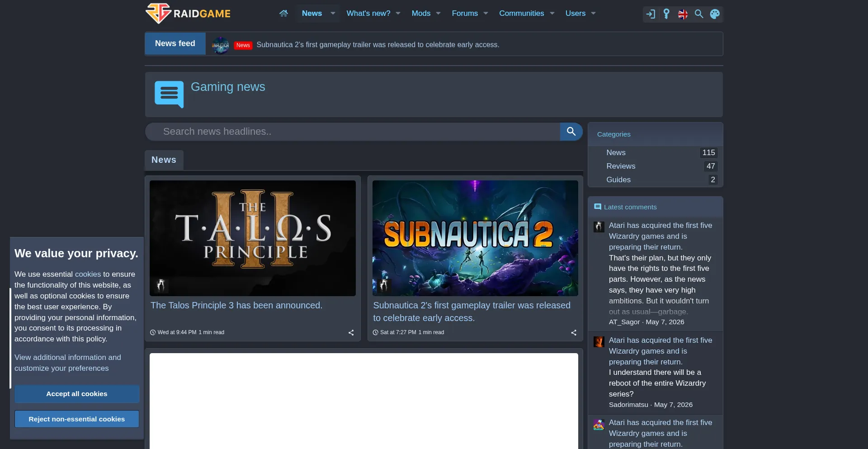The width and height of the screenshot is (868, 449).
Task: Open the Subnautica 2 thumbnail image
Action: click(475, 238)
